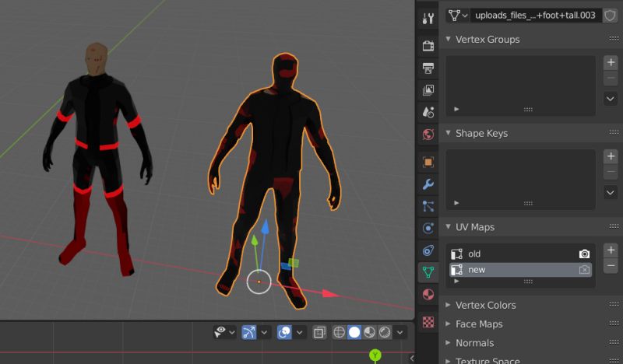623x364 pixels.
Task: Click the drag grip of Vertex Groups panel
Action: coord(614,39)
